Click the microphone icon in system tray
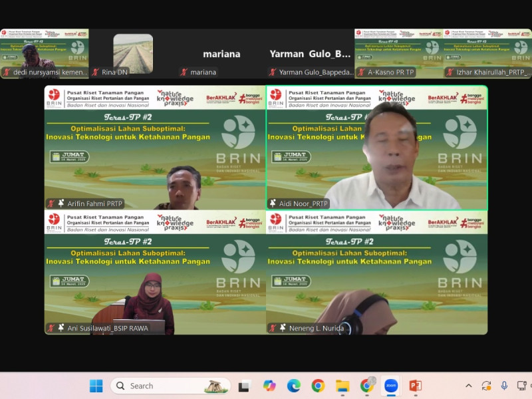This screenshot has width=532, height=399. click(504, 386)
